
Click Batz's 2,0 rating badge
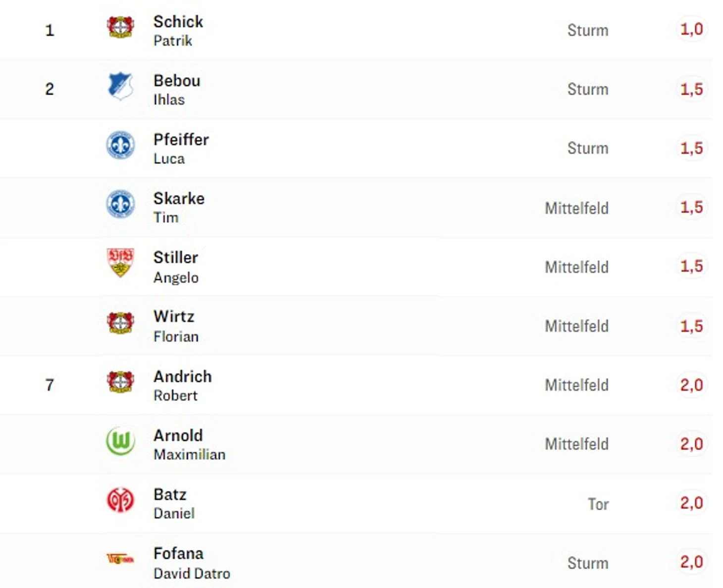click(x=691, y=503)
